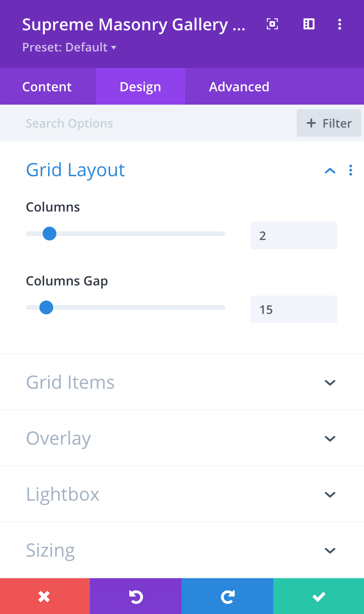The width and height of the screenshot is (364, 614).
Task: Open the Grid Layout section options dots
Action: pyautogui.click(x=351, y=170)
